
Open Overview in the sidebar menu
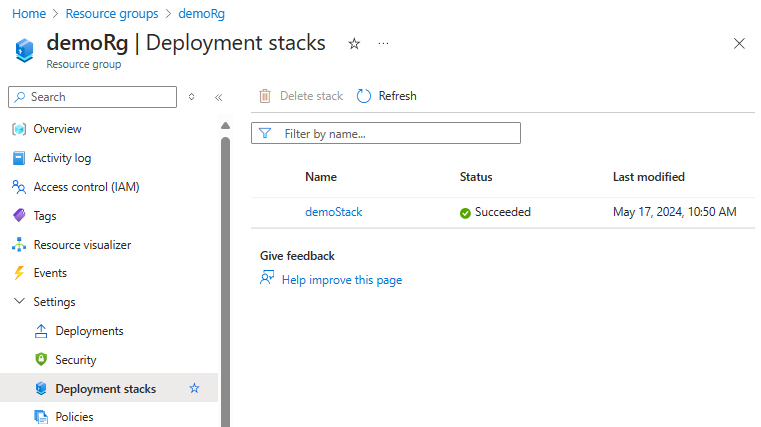coord(57,129)
